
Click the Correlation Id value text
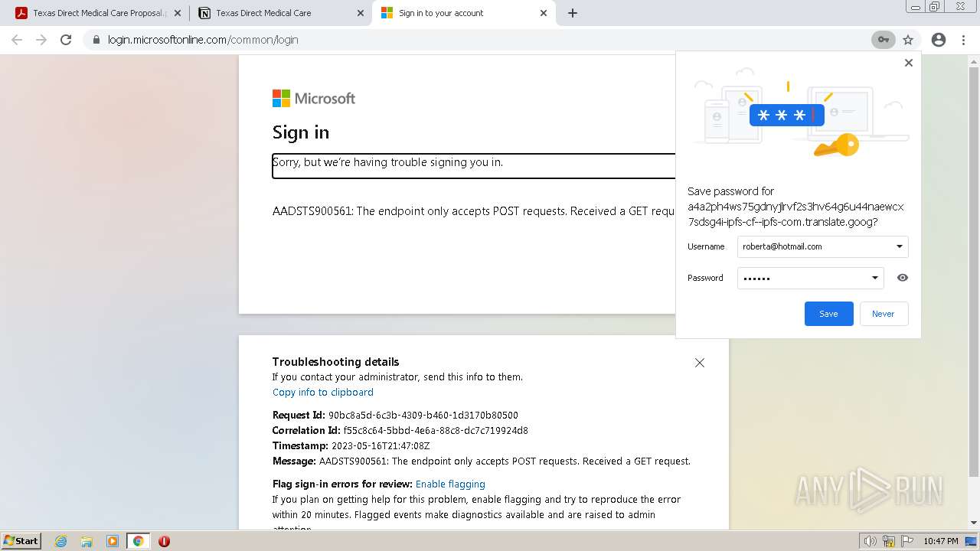point(436,430)
